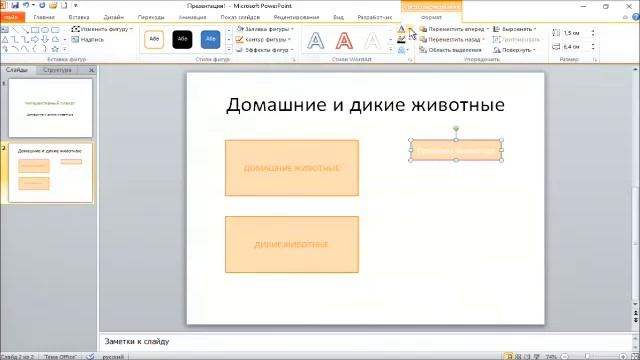Screen dimensions: 640x360
Task: Open Контур фигуры outline dropdown
Action: [264, 40]
